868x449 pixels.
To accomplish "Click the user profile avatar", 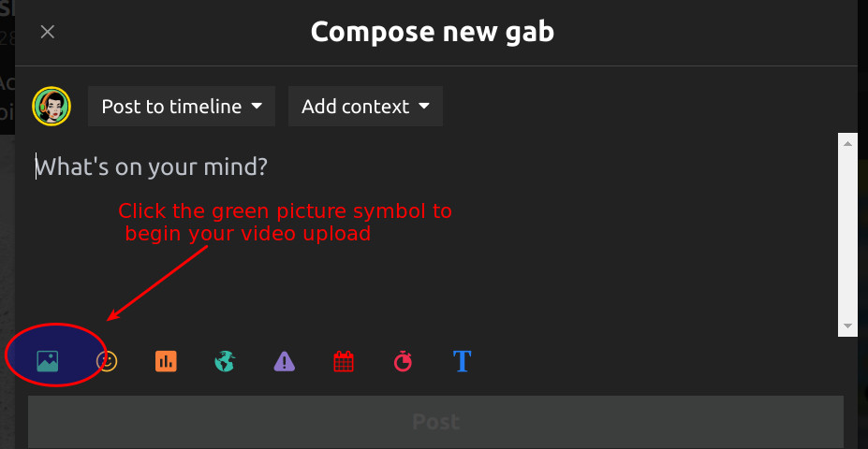I will click(51, 107).
